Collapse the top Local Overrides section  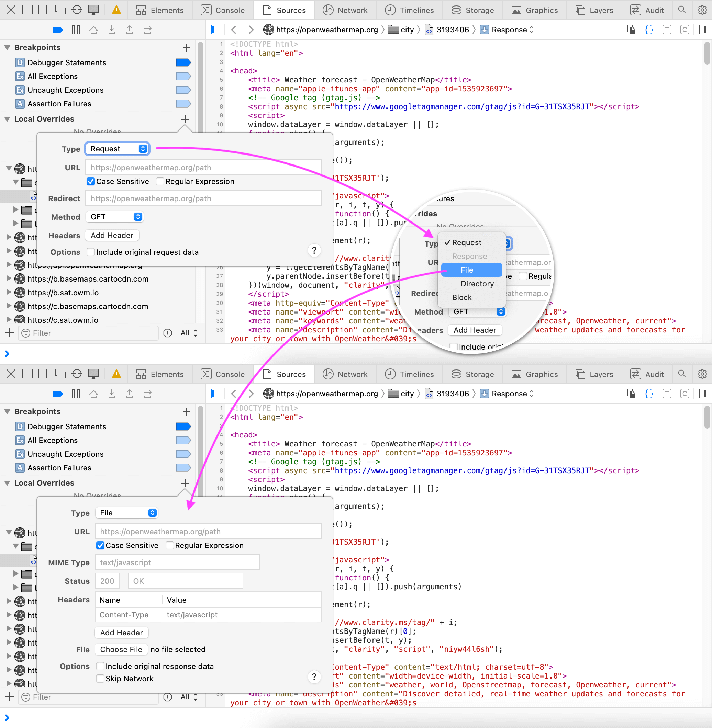click(x=7, y=119)
